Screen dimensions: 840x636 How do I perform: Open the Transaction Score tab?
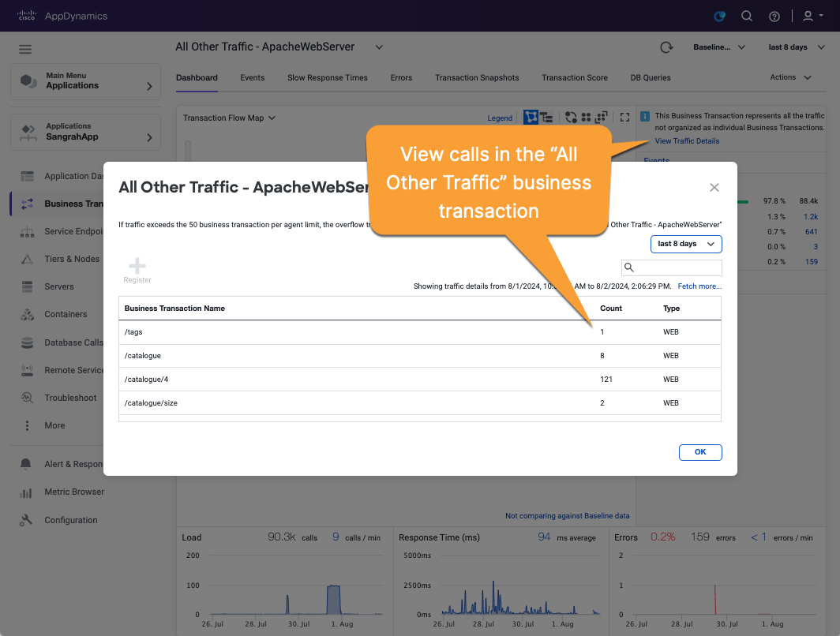click(x=574, y=77)
